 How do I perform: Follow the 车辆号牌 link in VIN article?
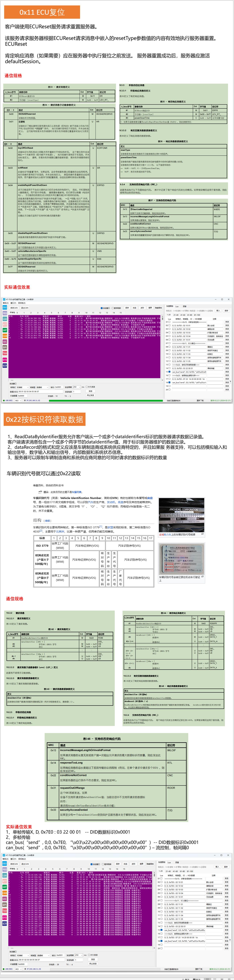[x=77, y=492]
